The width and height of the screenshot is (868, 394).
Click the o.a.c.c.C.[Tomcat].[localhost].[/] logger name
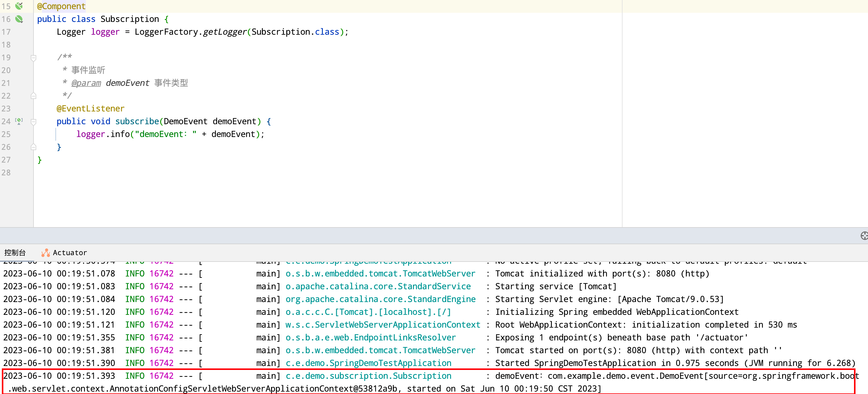click(x=368, y=312)
